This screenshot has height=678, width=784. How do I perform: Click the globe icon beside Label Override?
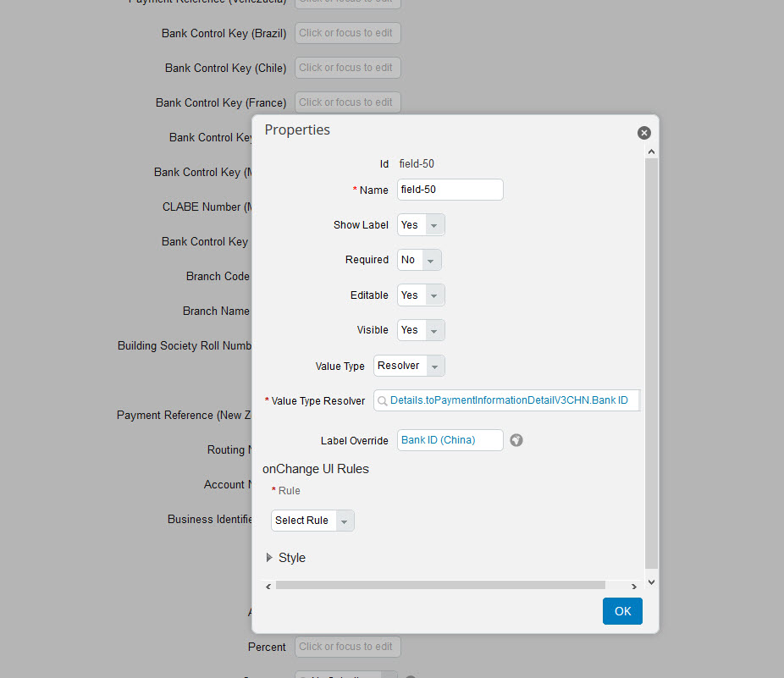[516, 440]
